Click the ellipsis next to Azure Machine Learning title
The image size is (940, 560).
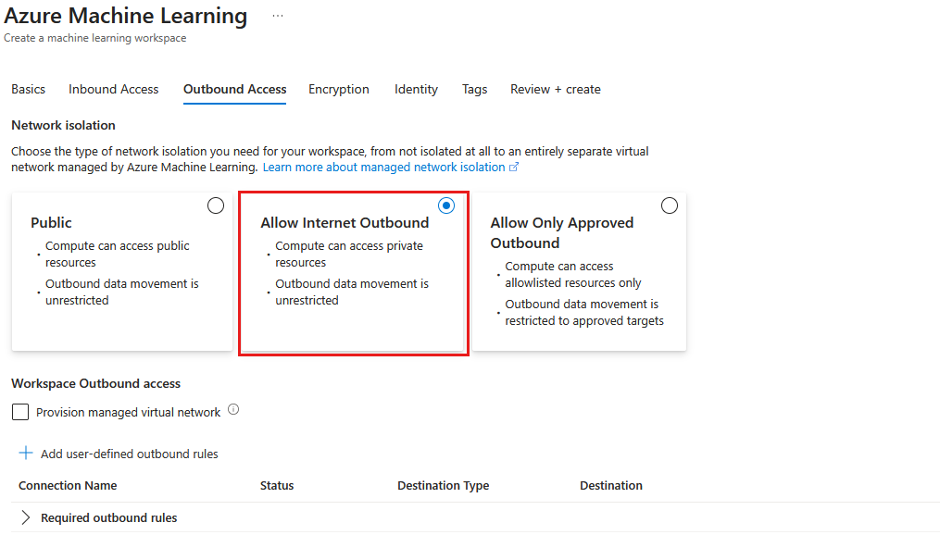click(x=276, y=15)
